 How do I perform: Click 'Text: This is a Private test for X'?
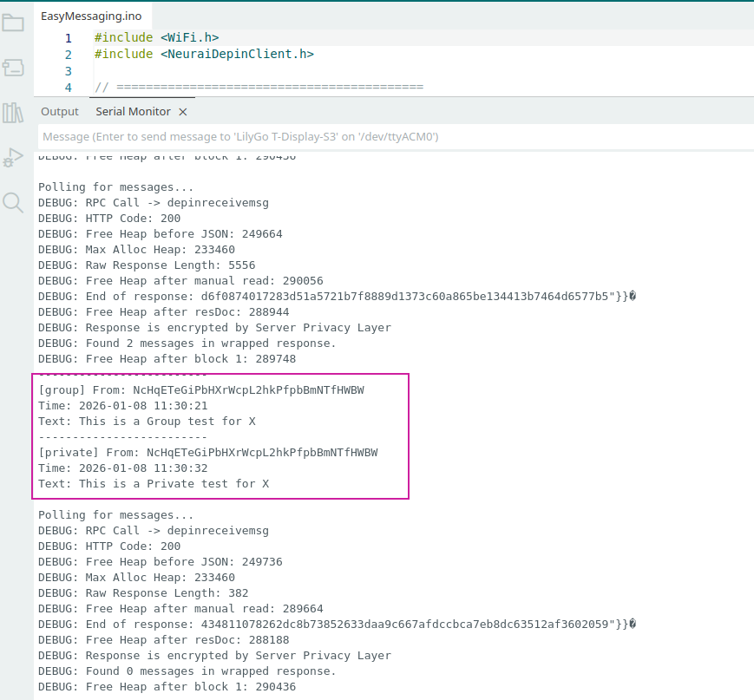(154, 484)
